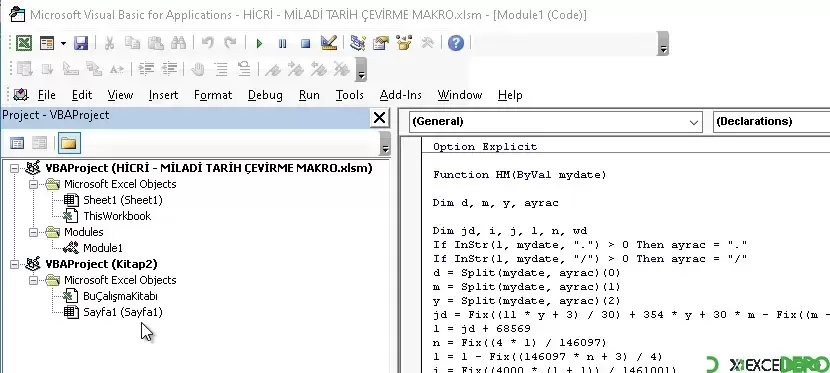Collapse the HİCRİ - MİLADİ VBAProject node

pos(14,168)
